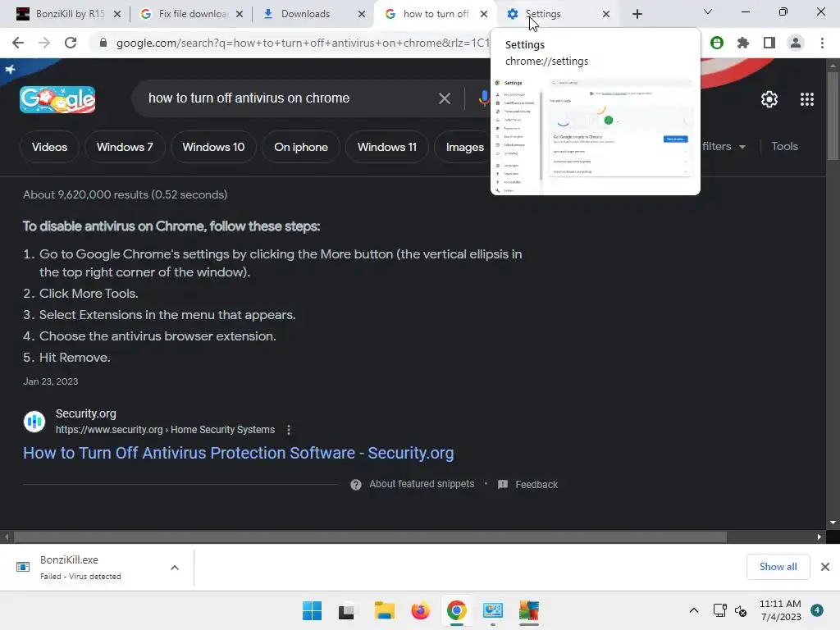Expand the filters dropdown
840x630 pixels.
pos(724,147)
